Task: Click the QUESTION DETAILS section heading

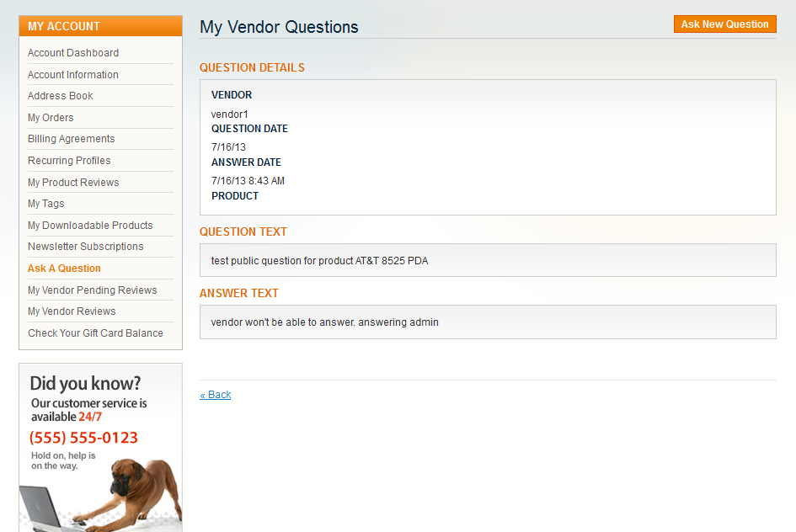Action: (252, 68)
